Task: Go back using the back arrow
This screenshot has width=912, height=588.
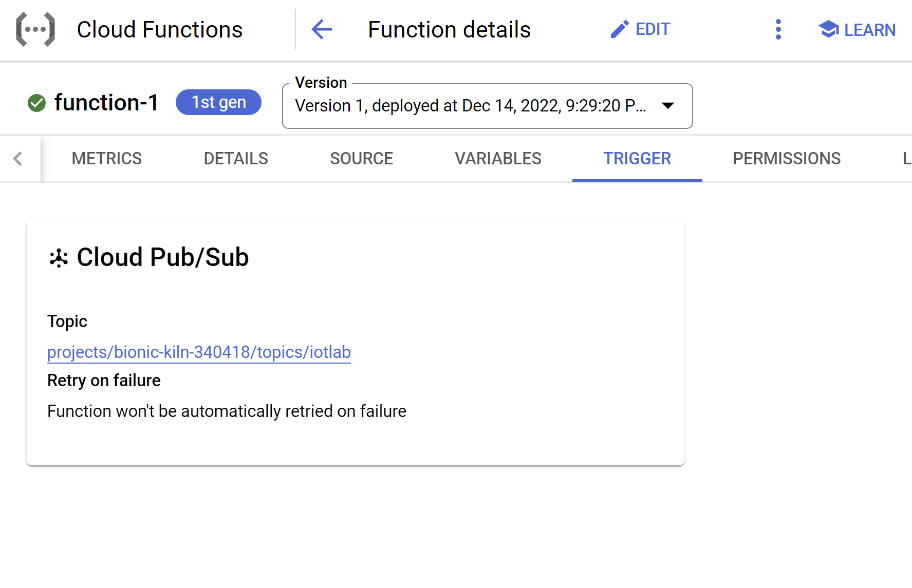Action: (321, 30)
